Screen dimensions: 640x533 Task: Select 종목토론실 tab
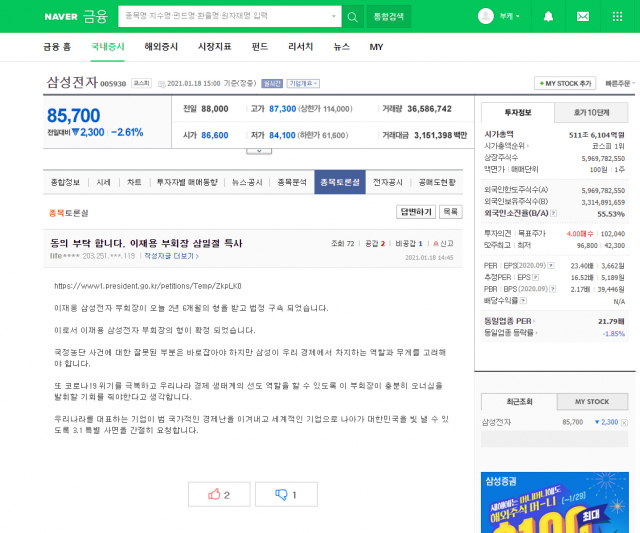pos(340,182)
